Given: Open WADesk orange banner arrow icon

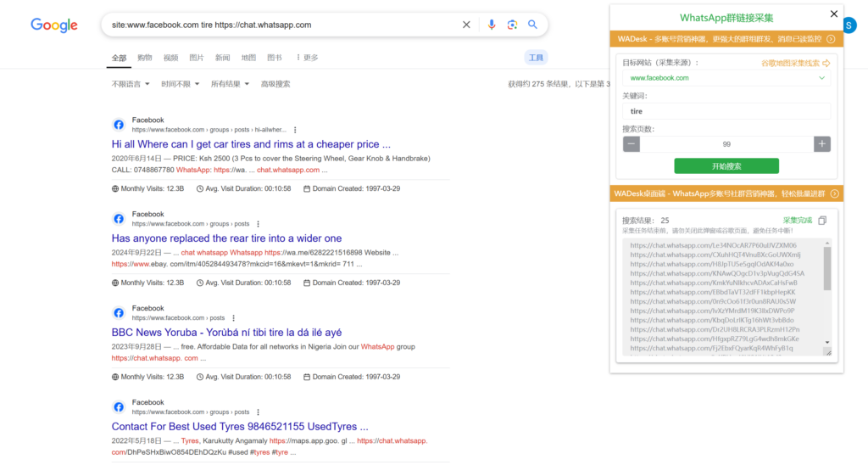Looking at the screenshot, I should click(x=831, y=39).
